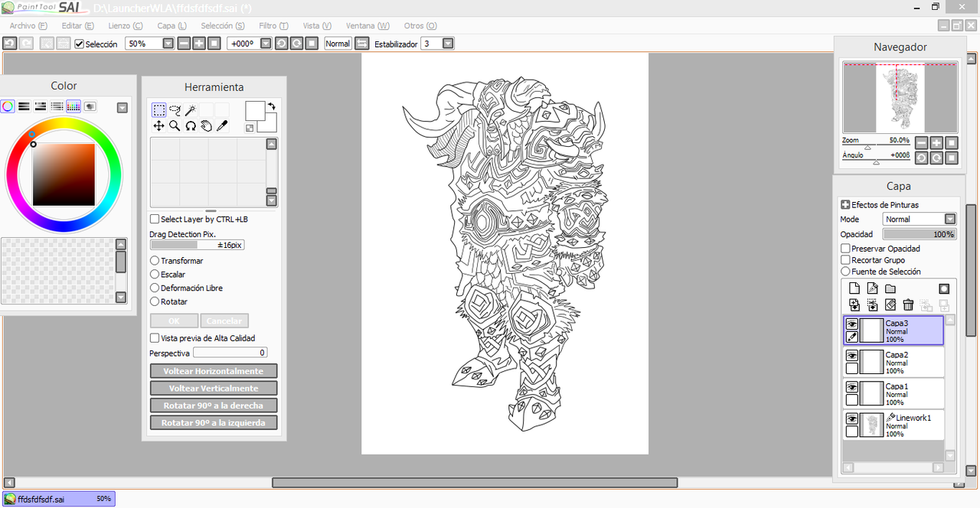Viewport: 980px width, 508px height.
Task: Delete layer using trash can icon
Action: tap(908, 305)
